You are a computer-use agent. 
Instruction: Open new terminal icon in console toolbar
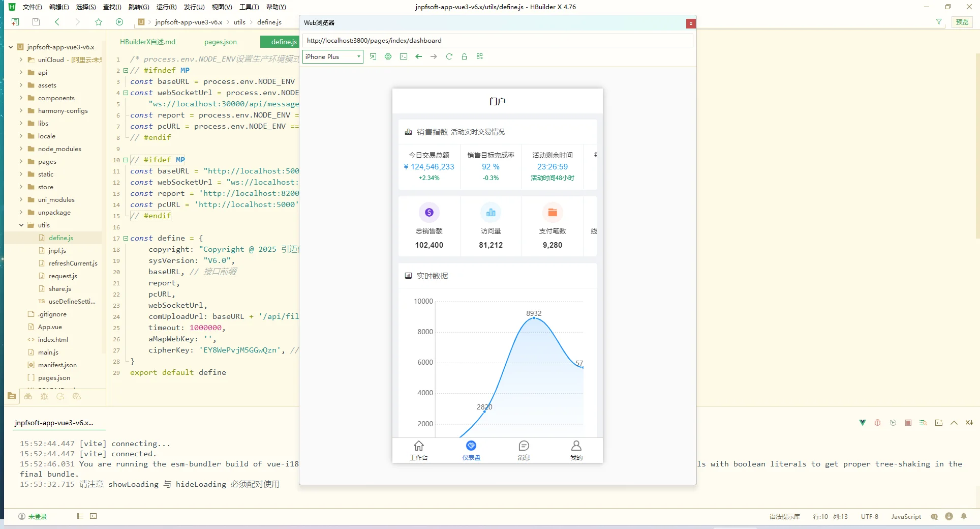[x=939, y=423]
